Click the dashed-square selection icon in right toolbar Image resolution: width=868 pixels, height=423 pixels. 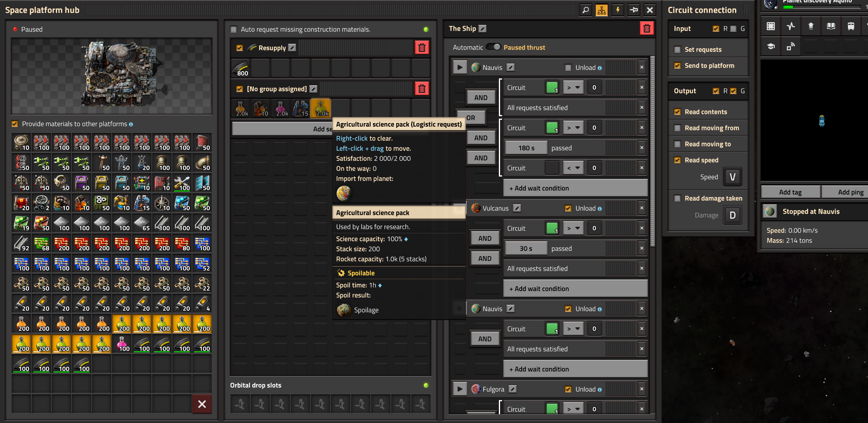coord(771,26)
